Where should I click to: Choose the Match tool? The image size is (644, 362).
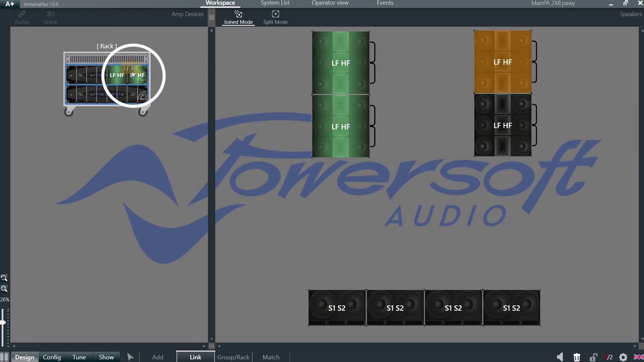271,357
